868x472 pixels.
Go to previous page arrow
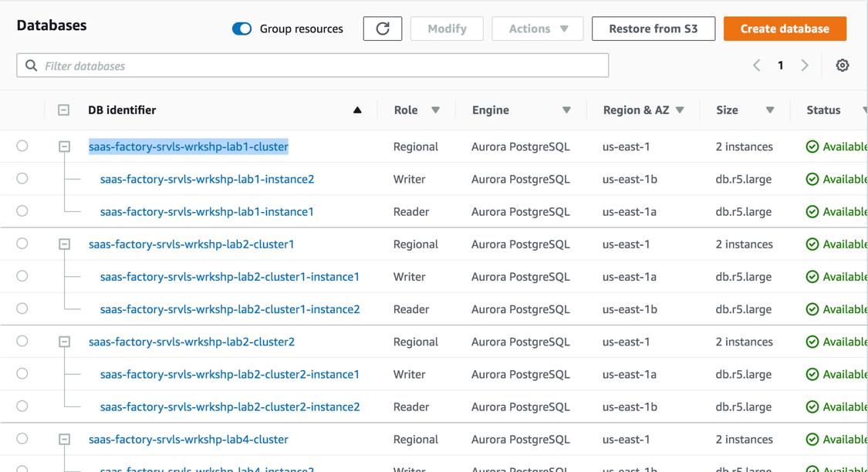(757, 66)
